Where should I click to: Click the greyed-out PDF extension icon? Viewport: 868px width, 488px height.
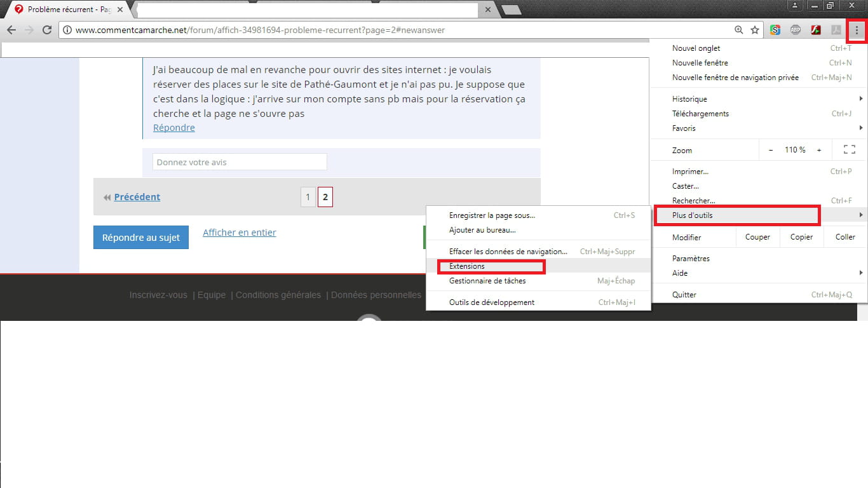pyautogui.click(x=836, y=30)
